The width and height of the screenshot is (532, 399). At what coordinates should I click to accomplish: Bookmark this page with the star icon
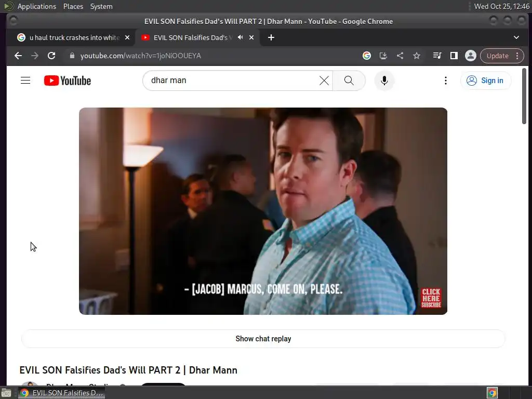pyautogui.click(x=417, y=56)
